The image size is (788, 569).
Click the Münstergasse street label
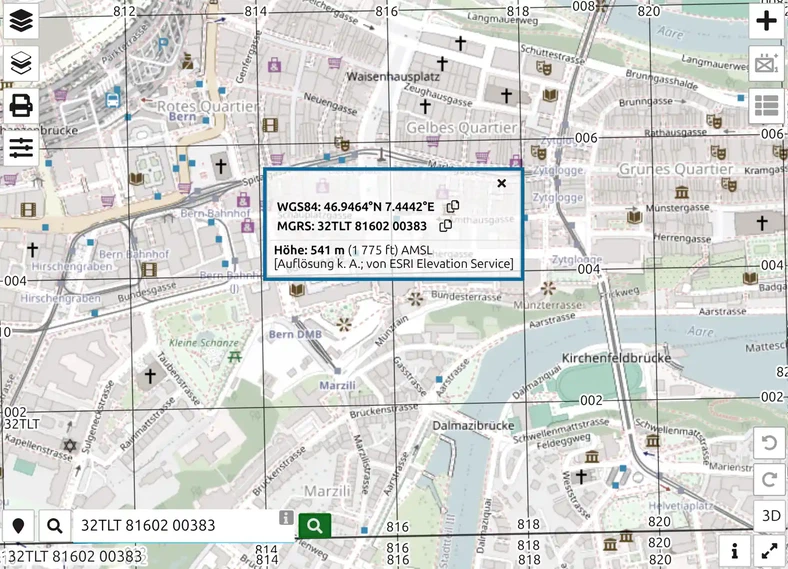tap(677, 208)
